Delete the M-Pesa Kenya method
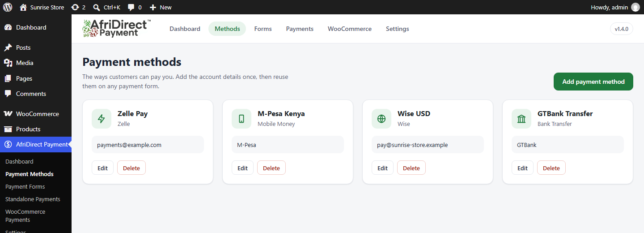This screenshot has width=644, height=233. (271, 168)
